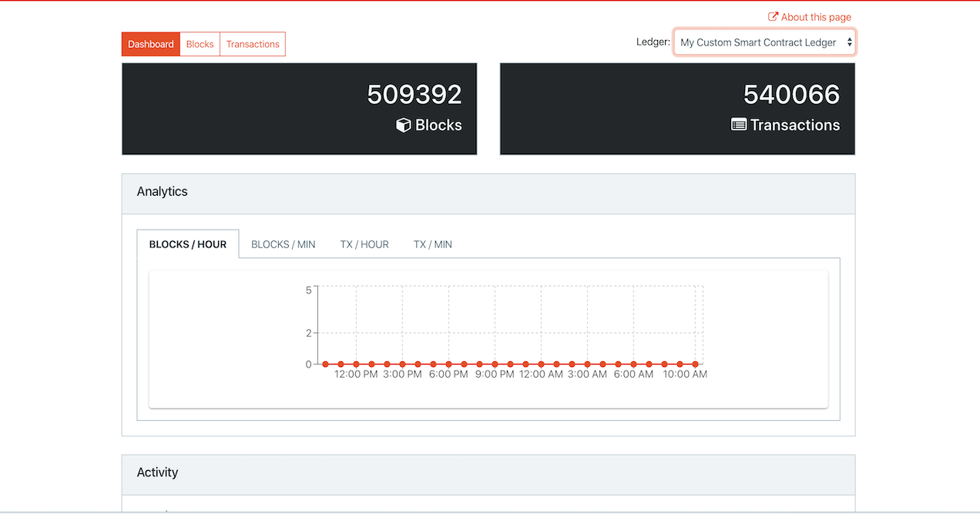Click the last data point above 10:00 AM
The height and width of the screenshot is (514, 980).
tap(695, 364)
